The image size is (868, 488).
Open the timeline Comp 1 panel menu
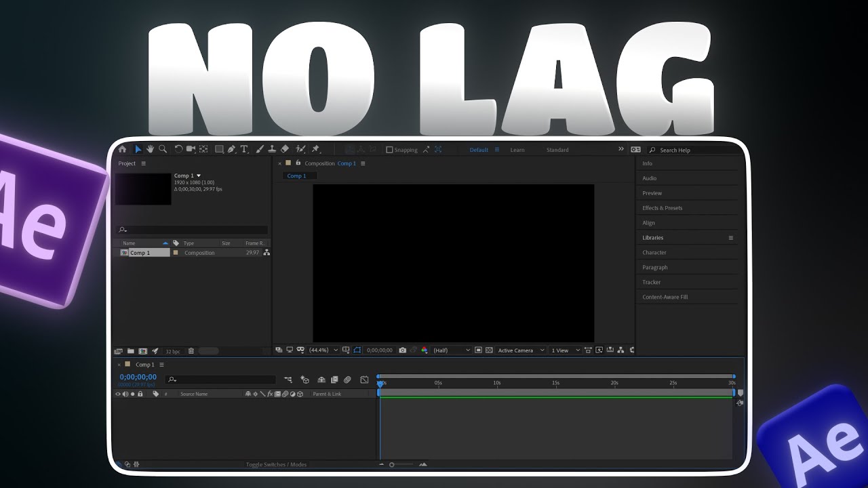161,365
